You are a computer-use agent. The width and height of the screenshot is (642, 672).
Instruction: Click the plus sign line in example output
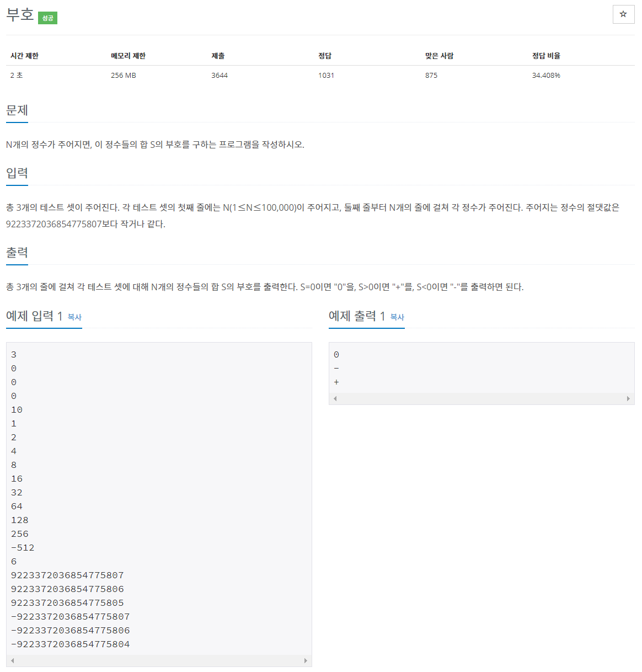[x=336, y=382]
